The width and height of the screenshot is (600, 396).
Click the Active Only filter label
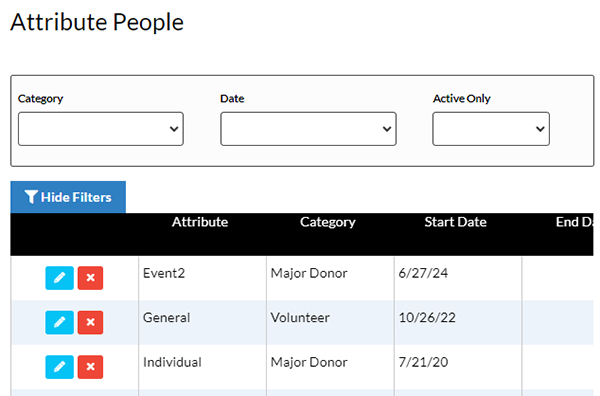click(x=462, y=99)
